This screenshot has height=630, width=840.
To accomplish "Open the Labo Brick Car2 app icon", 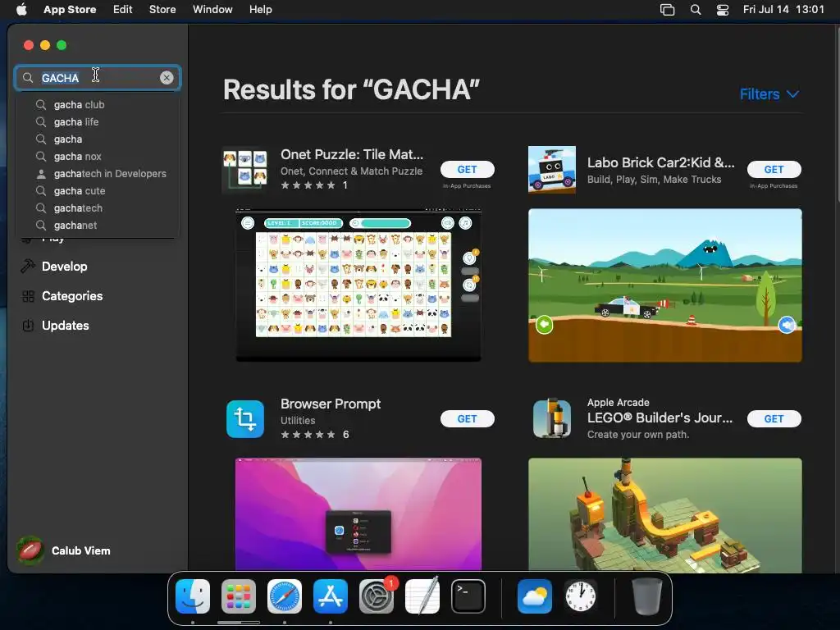I will coord(552,170).
